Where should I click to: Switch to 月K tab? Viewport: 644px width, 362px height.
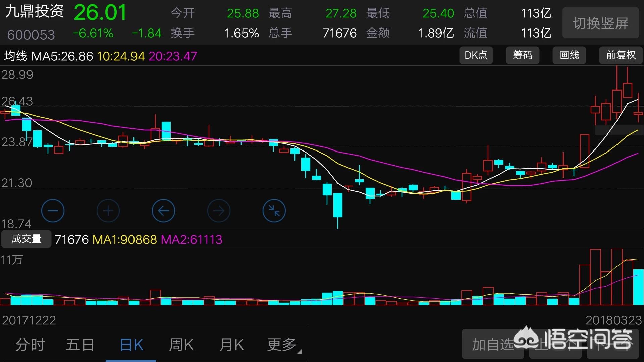click(x=231, y=344)
